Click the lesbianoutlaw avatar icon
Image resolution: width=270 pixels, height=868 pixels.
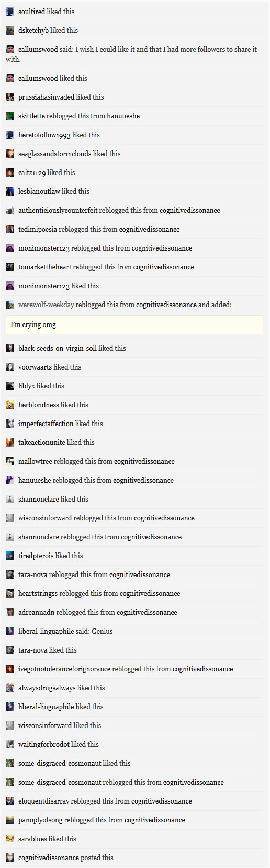(x=10, y=191)
